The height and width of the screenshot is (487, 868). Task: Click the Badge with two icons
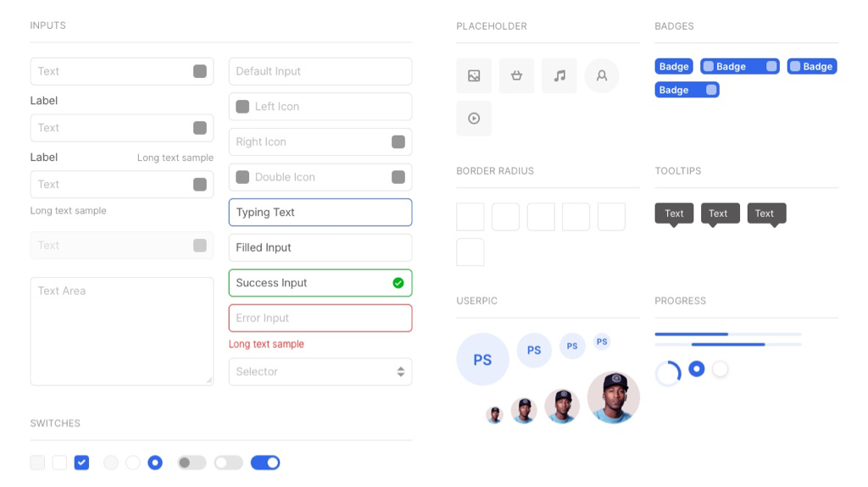tap(739, 66)
